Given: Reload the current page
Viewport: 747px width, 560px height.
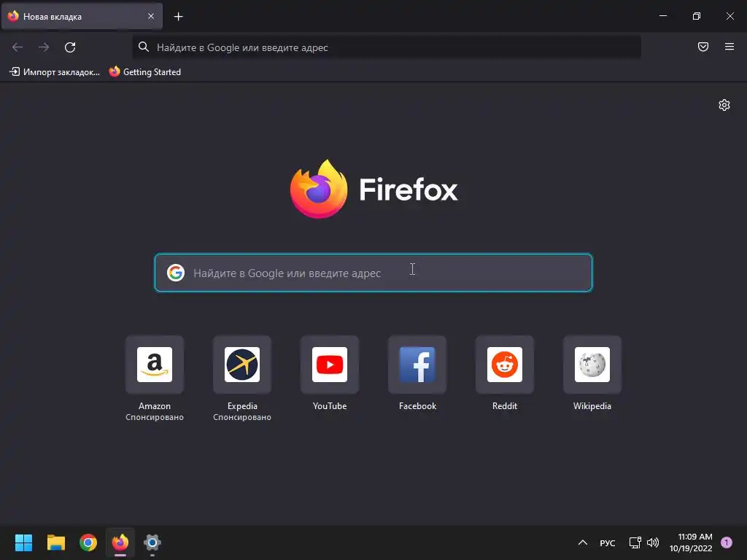Looking at the screenshot, I should click(x=70, y=47).
